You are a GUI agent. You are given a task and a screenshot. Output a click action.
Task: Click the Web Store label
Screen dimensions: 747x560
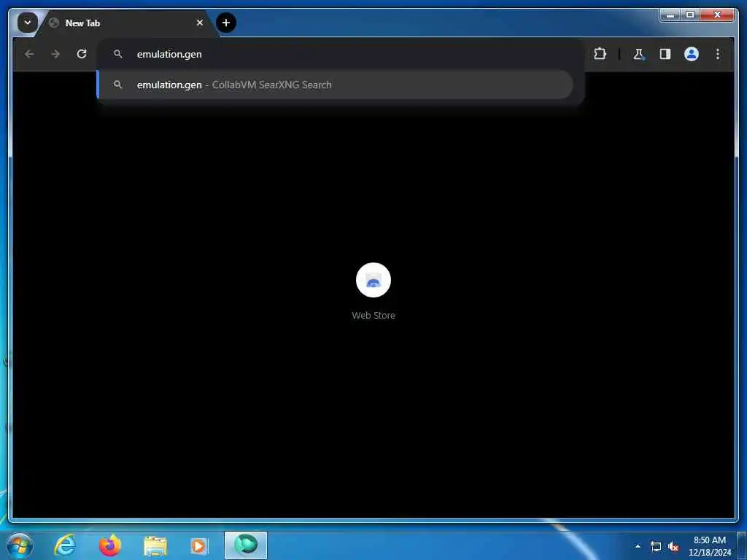coord(373,315)
